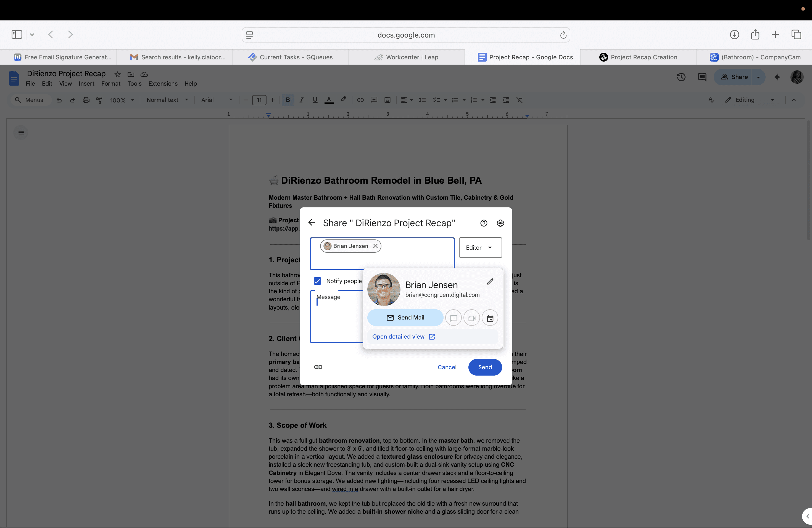Clear formatting toolbar icon
812x528 pixels.
pos(519,100)
